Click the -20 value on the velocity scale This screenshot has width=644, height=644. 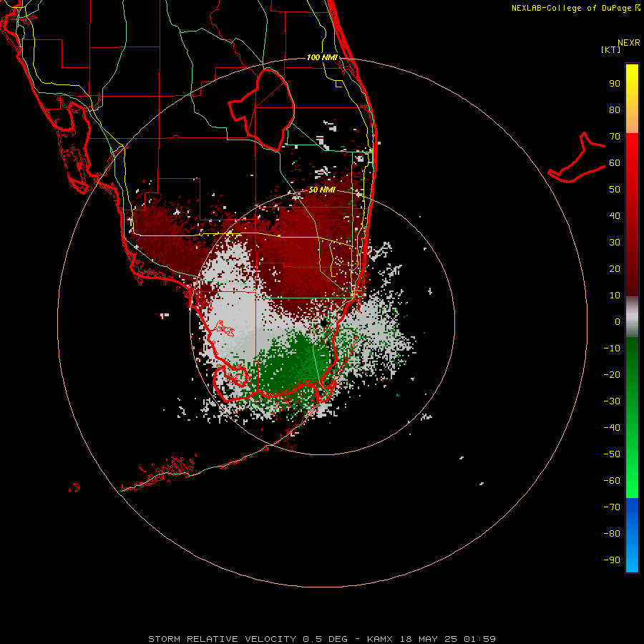612,374
